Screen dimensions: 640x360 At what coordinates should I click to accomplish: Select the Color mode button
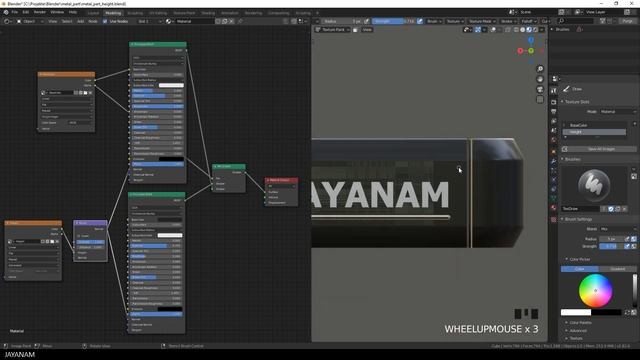point(580,269)
